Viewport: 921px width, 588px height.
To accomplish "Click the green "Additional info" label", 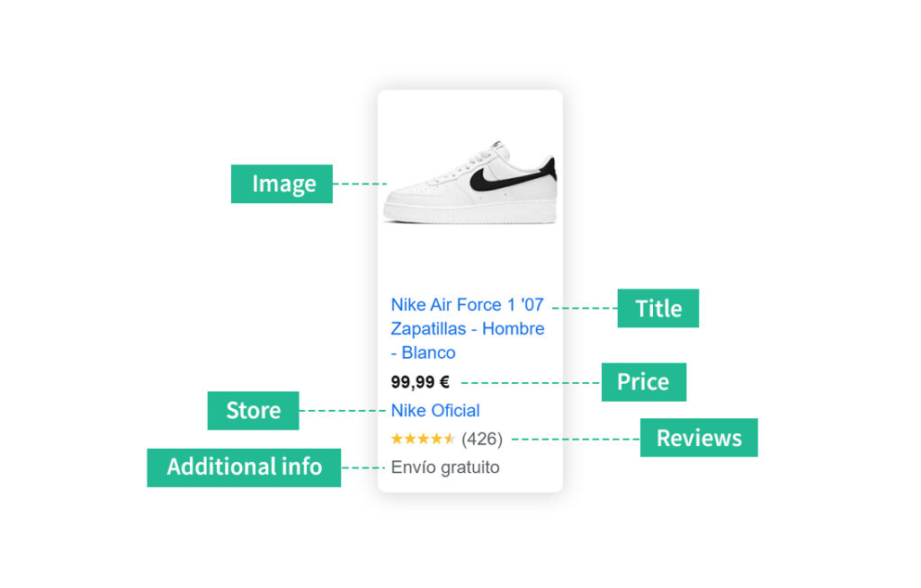I will [244, 468].
